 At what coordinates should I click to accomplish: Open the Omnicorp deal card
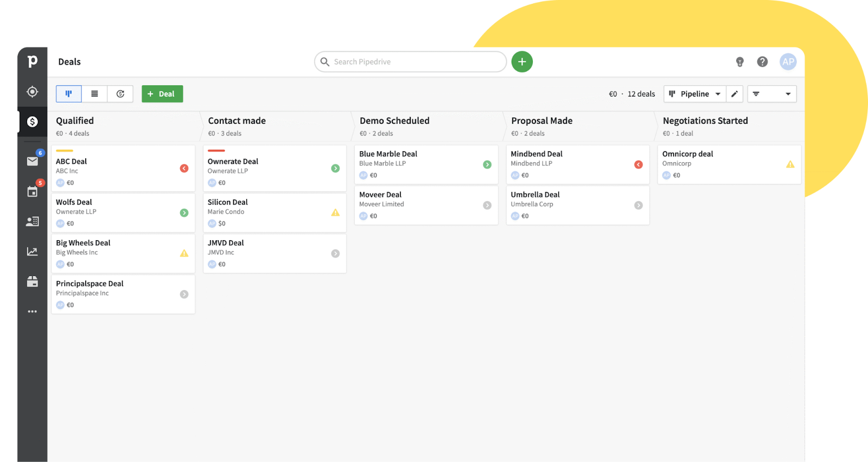click(x=729, y=164)
